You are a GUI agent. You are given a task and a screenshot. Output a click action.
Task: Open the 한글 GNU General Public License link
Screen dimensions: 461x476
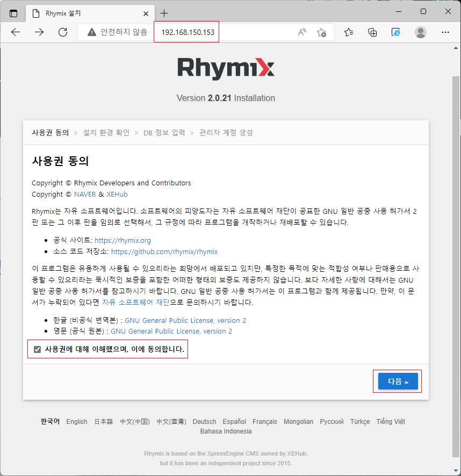(185, 321)
